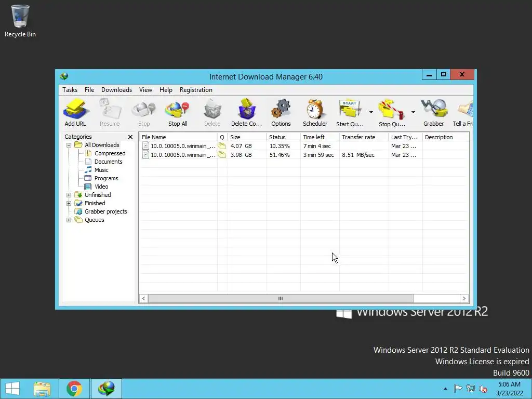Click the Stop Queue toolbar icon

pos(392,113)
